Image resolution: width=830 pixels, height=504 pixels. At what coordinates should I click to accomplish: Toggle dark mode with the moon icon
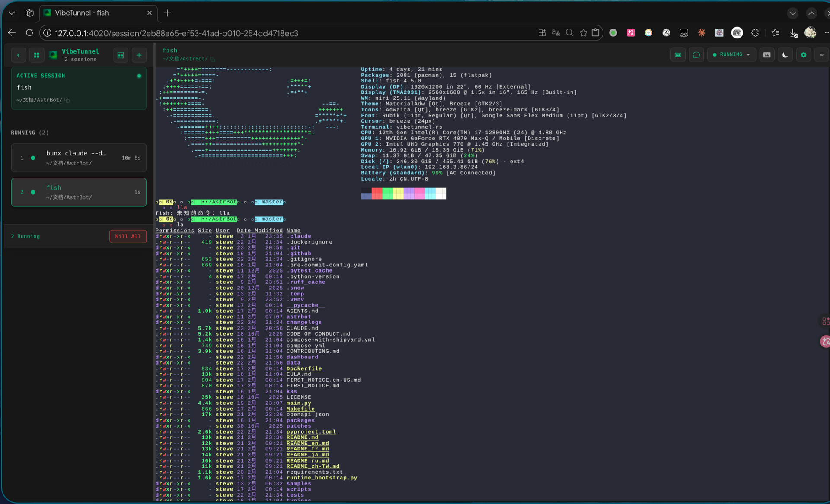pos(785,55)
